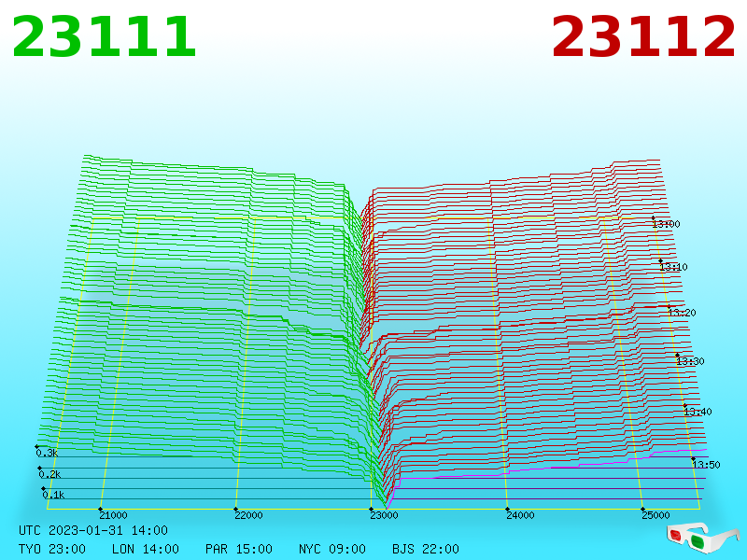This screenshot has height=560, width=747.
Task: Click the red 23112 ask price
Action: click(x=643, y=37)
